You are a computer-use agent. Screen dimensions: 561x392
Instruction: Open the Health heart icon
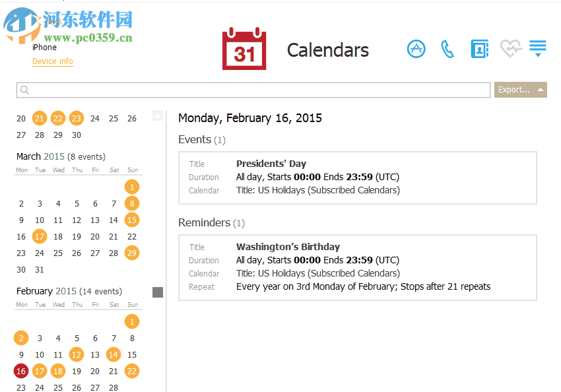510,49
